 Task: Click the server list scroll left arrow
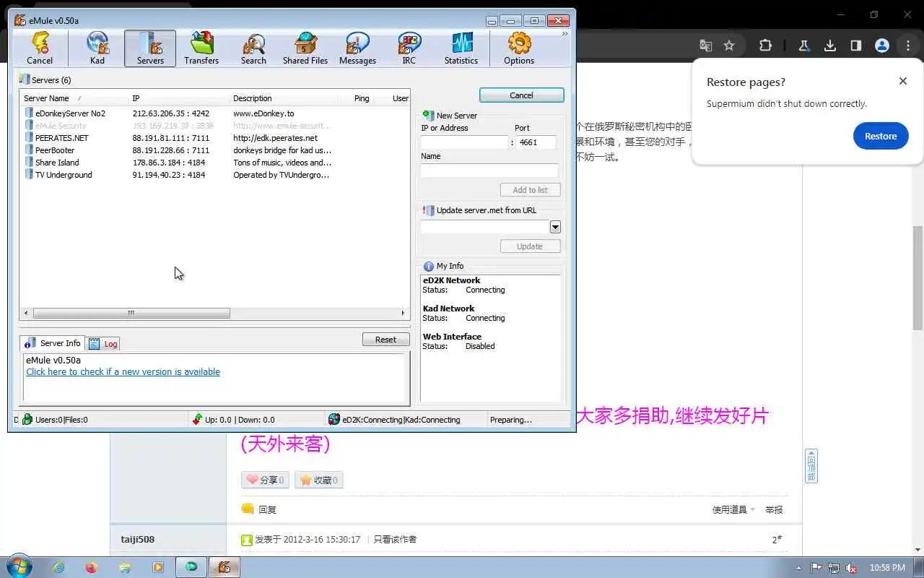point(27,313)
